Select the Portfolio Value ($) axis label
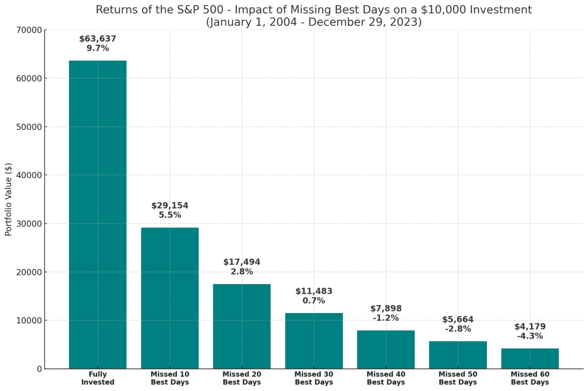Screen dimensions: 588x391 (x=8, y=199)
